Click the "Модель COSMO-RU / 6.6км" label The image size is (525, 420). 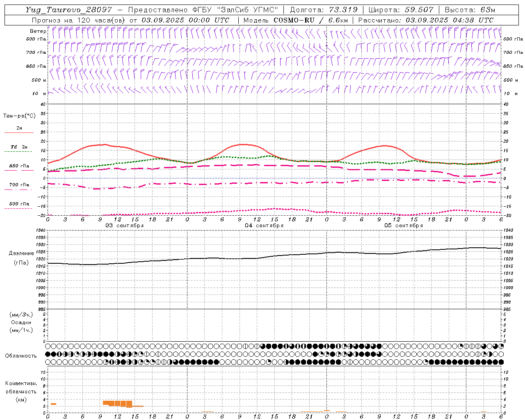295,20
